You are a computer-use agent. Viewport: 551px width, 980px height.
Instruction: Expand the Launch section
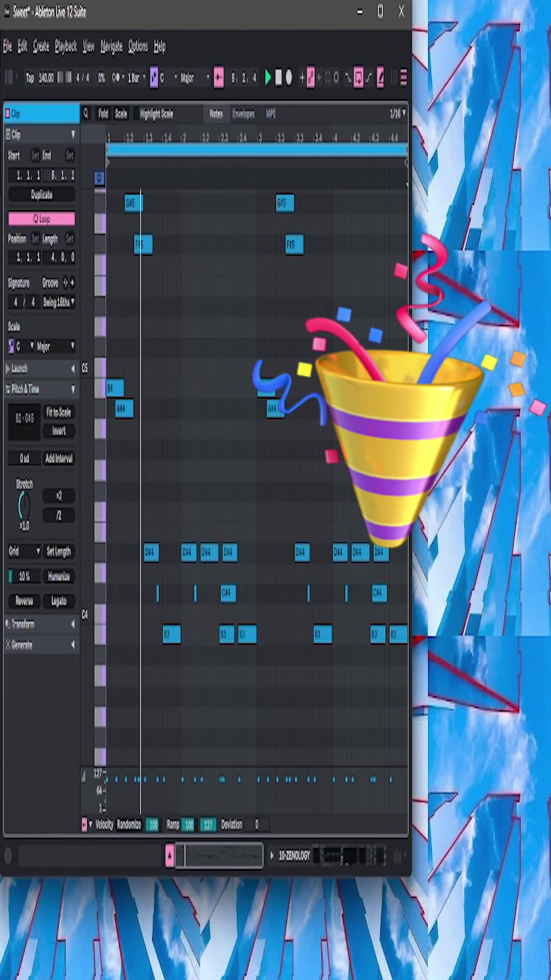coord(41,368)
